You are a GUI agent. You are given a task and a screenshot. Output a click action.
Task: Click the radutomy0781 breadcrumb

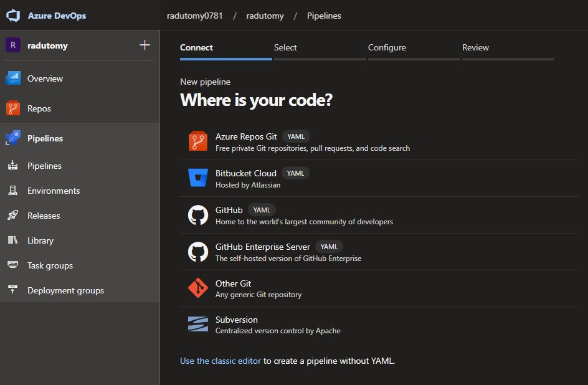194,16
